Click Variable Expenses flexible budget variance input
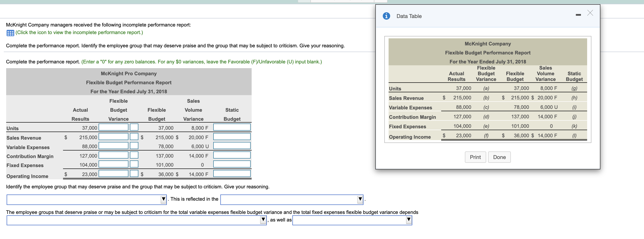The width and height of the screenshot is (644, 239). click(113, 146)
